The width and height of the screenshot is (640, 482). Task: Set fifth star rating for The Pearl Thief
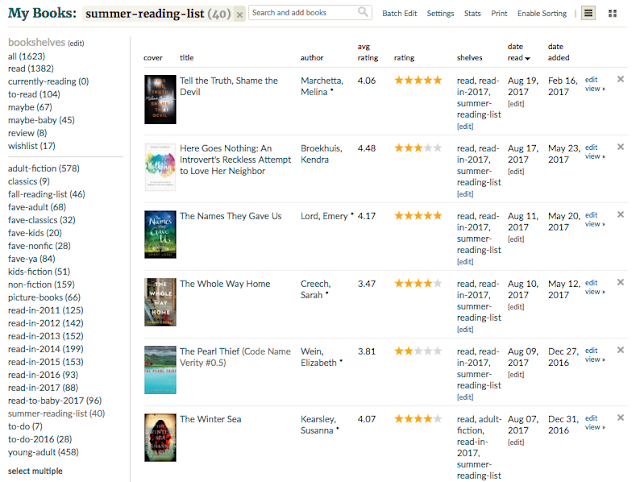(x=436, y=352)
